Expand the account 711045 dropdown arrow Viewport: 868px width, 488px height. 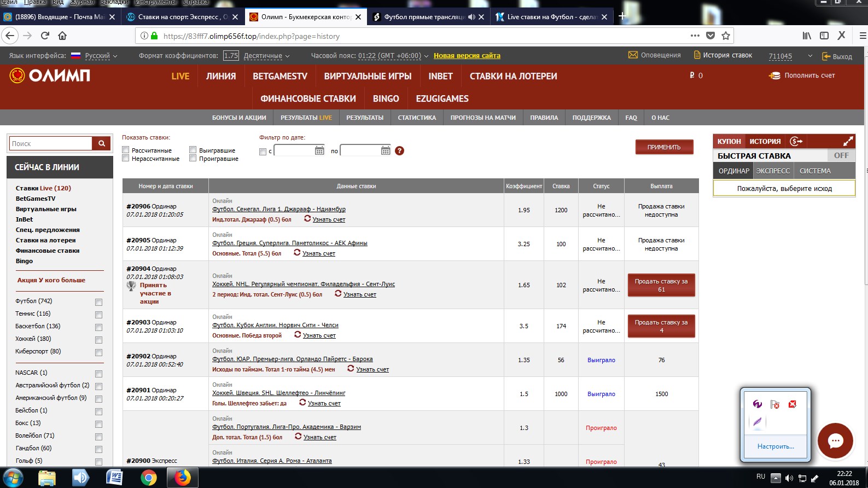810,56
